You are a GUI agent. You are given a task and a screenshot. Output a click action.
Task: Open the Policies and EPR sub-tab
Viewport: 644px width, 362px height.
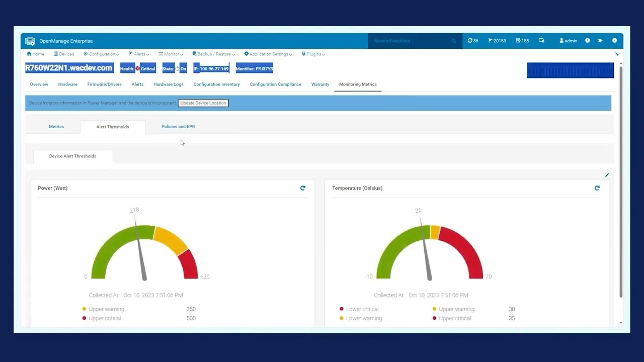pos(178,127)
